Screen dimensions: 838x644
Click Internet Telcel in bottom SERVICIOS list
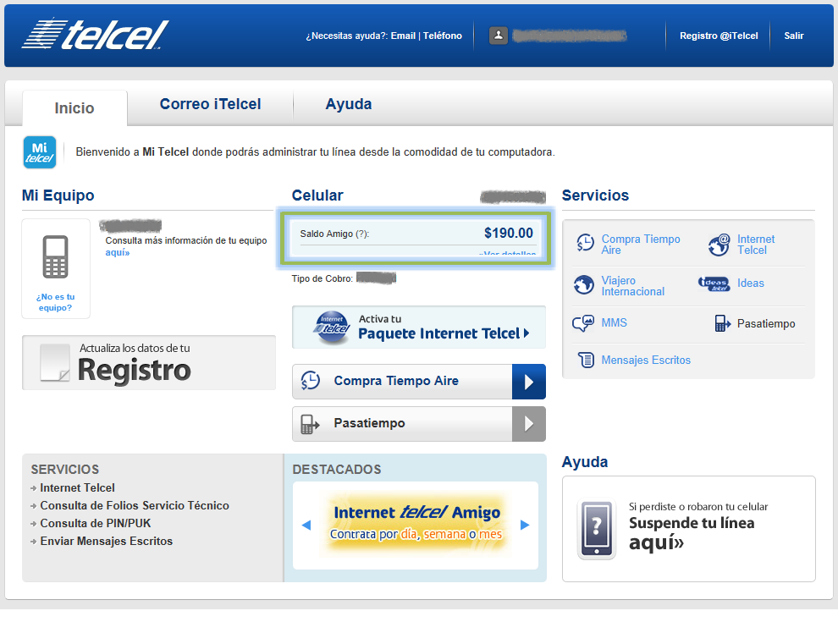coord(78,488)
